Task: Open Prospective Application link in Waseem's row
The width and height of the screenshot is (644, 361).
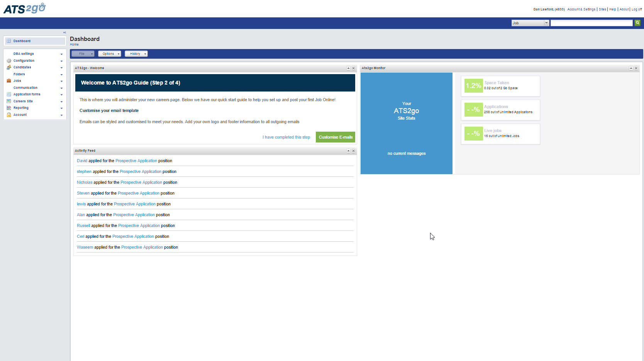Action: [x=142, y=247]
